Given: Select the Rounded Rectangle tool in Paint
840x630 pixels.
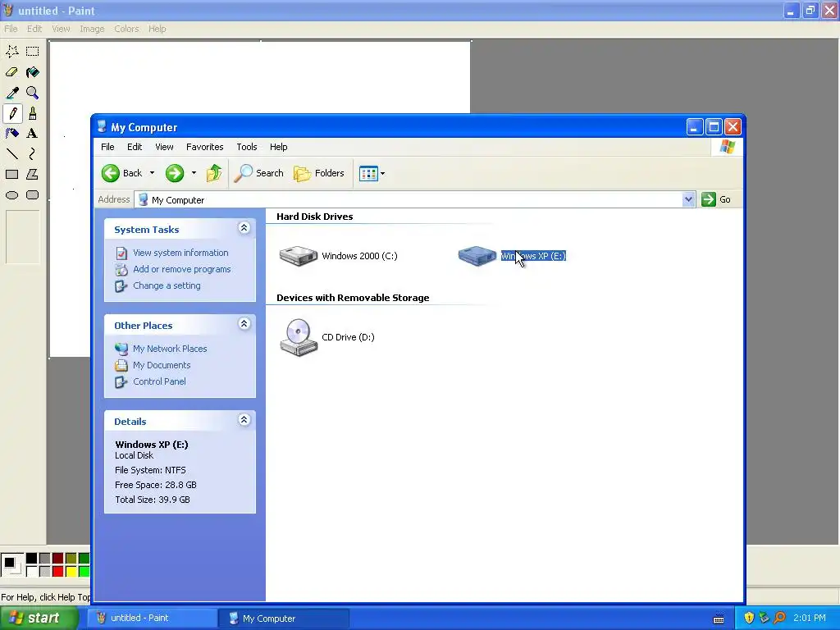Looking at the screenshot, I should [33, 195].
